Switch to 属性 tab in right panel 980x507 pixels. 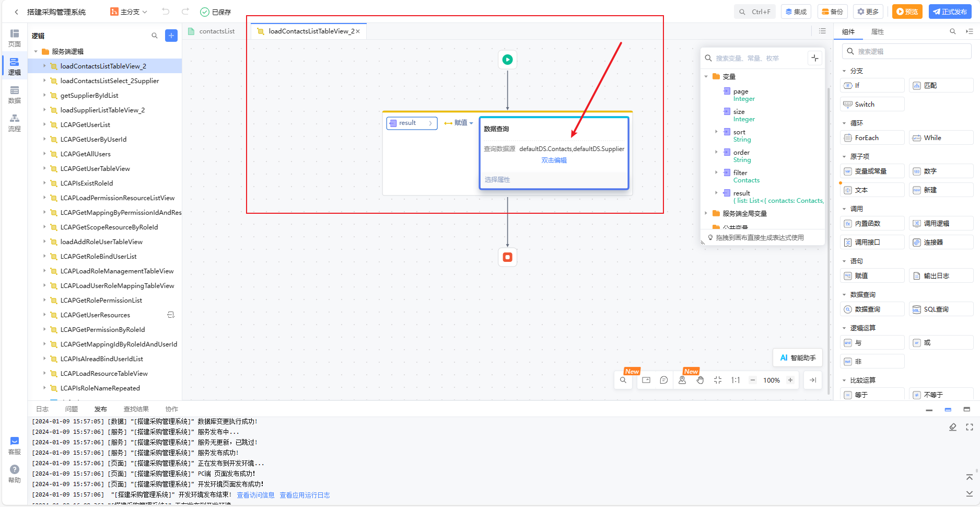878,32
